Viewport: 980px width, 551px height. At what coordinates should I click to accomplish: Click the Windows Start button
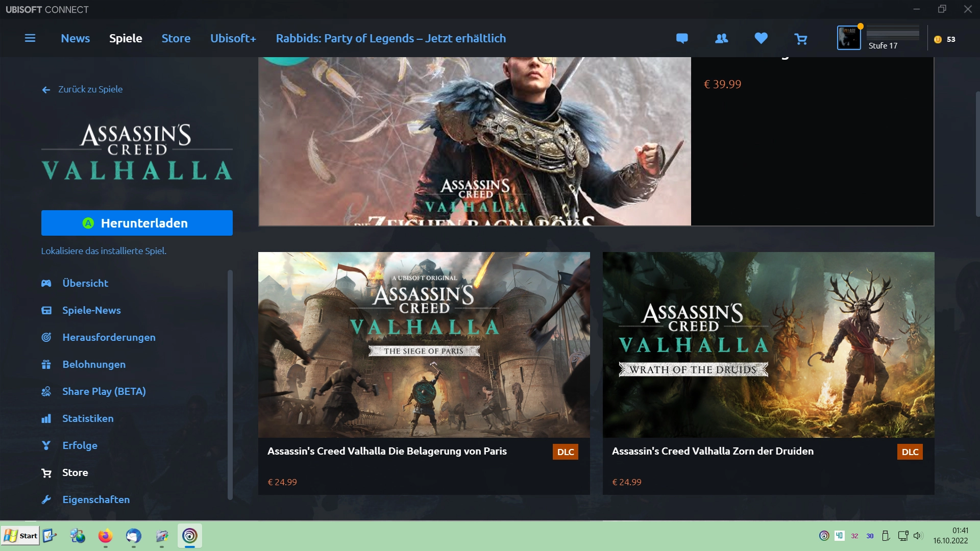(x=20, y=536)
